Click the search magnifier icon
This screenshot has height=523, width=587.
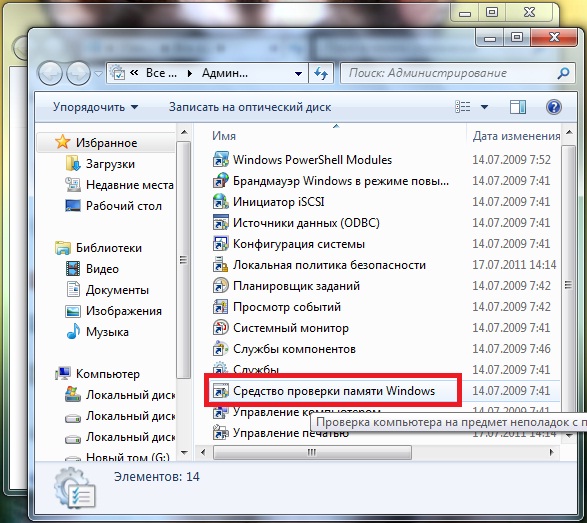click(563, 73)
